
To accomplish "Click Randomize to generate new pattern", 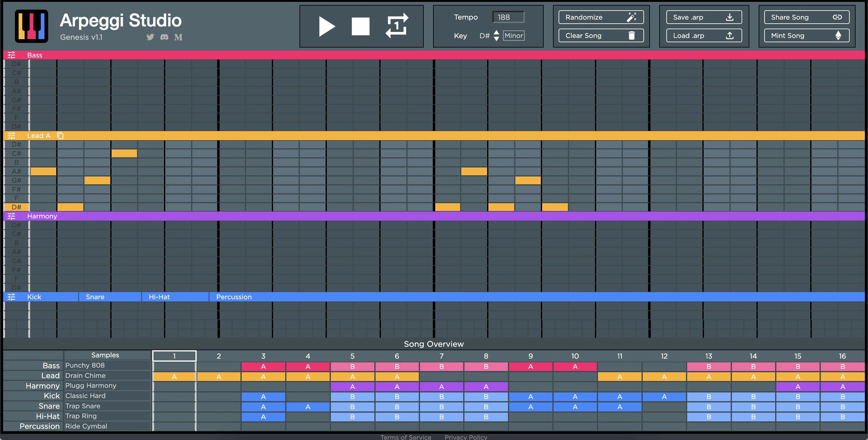I will [599, 16].
